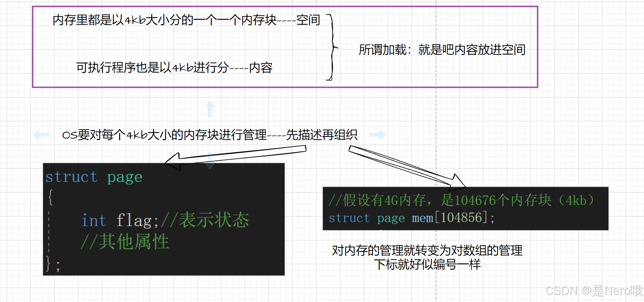The width and height of the screenshot is (644, 302).
Task: Click the faint blue up connection arrow
Action: tap(210, 109)
